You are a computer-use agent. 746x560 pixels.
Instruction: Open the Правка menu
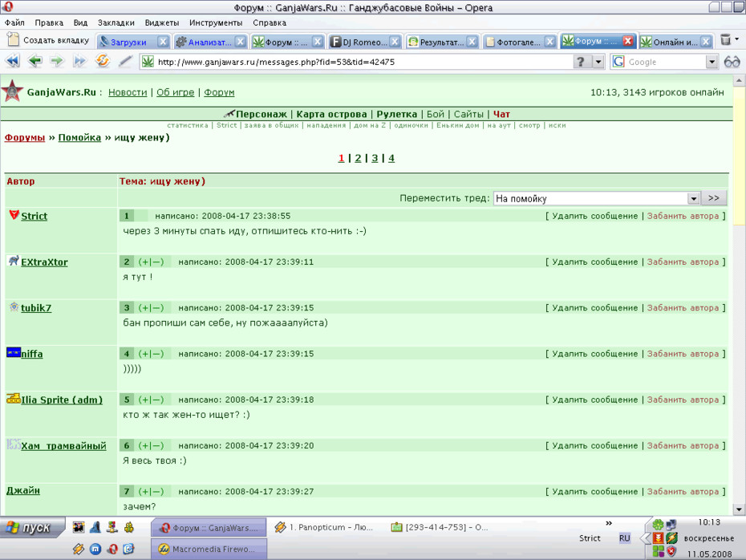pos(49,22)
